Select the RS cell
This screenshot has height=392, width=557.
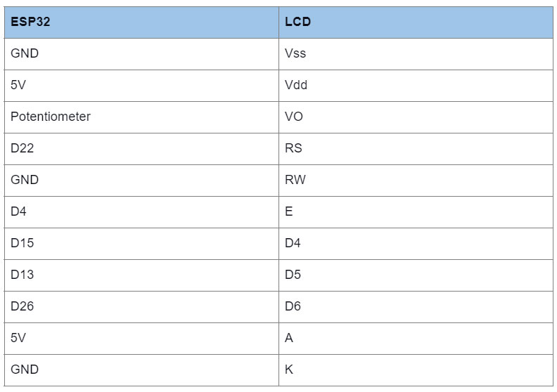coord(416,149)
